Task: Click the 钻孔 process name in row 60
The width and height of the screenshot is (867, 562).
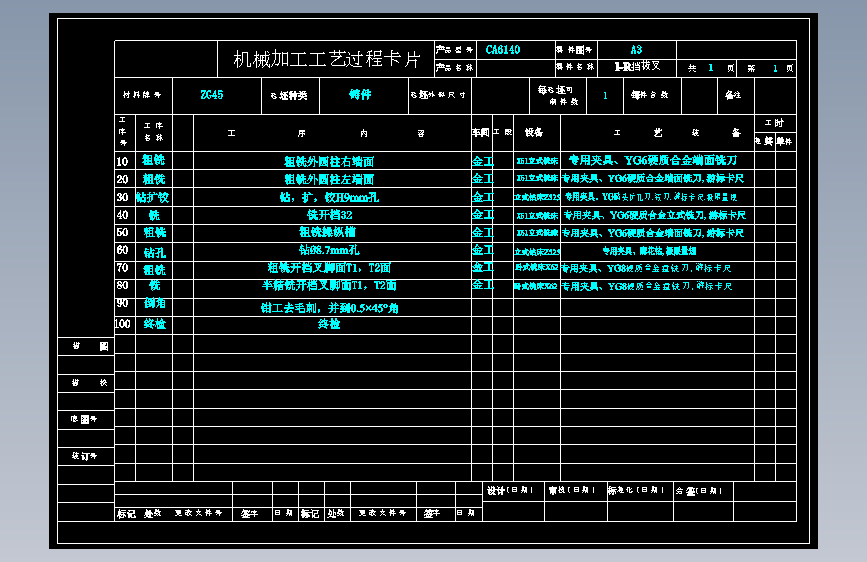Action: (x=154, y=253)
